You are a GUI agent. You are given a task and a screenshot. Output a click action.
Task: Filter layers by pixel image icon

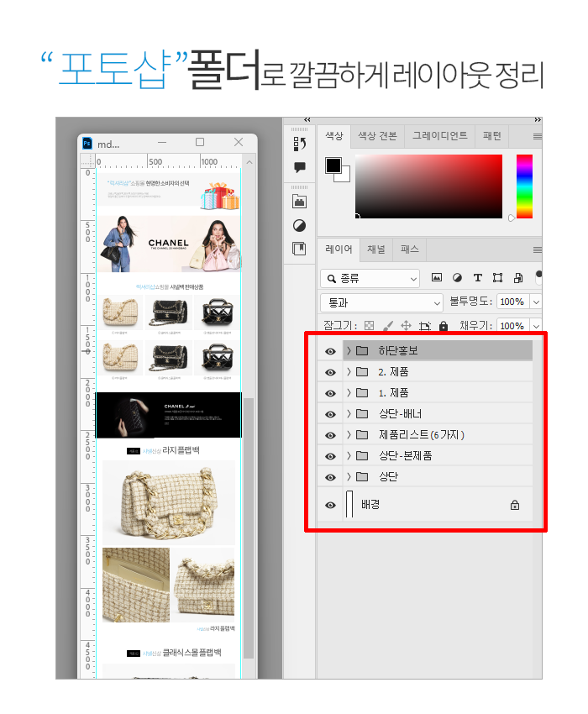(x=436, y=277)
